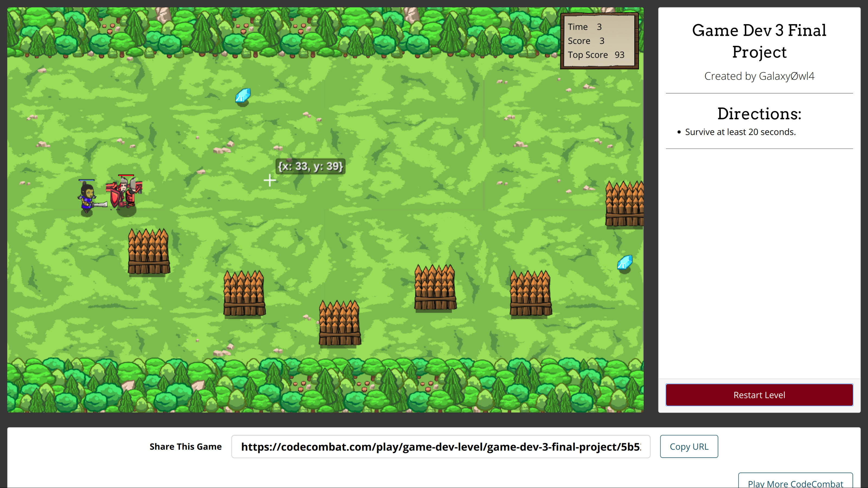The width and height of the screenshot is (868, 488).
Task: Click the rightmost fence in the lower row
Action: click(x=530, y=294)
